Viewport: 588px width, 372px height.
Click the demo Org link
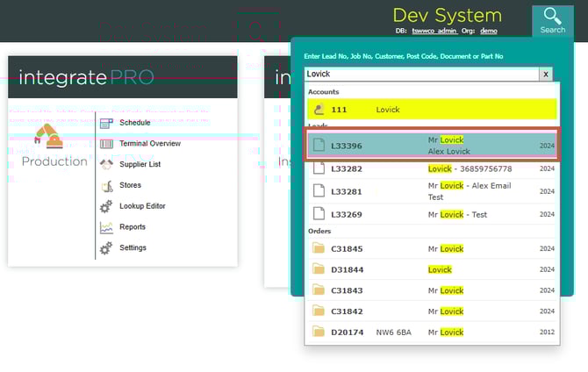490,30
